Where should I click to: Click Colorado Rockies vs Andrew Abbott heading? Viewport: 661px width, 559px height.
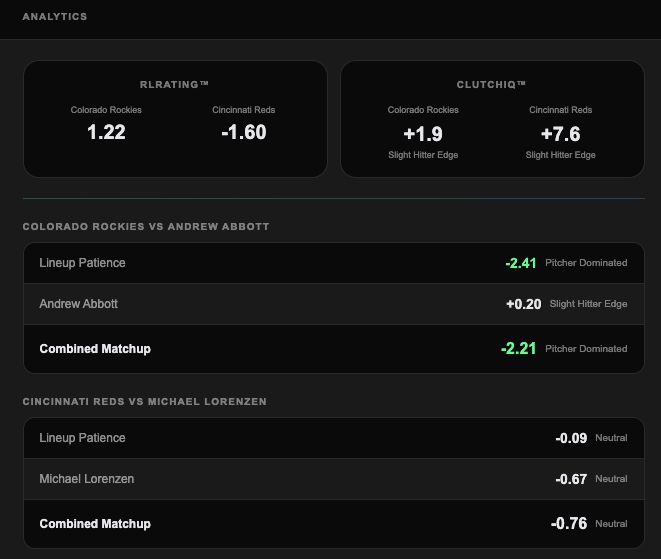[x=146, y=226]
